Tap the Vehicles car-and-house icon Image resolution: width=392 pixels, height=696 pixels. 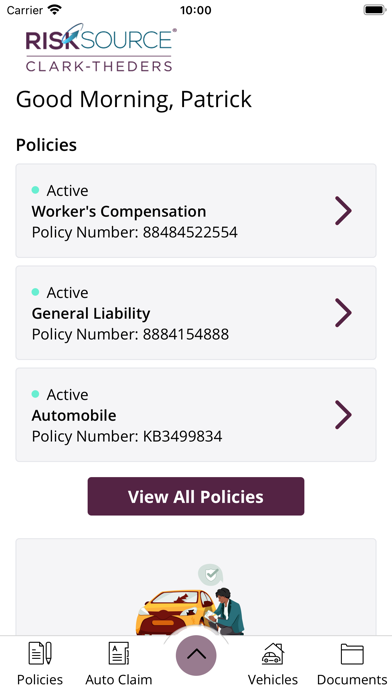pos(273,653)
